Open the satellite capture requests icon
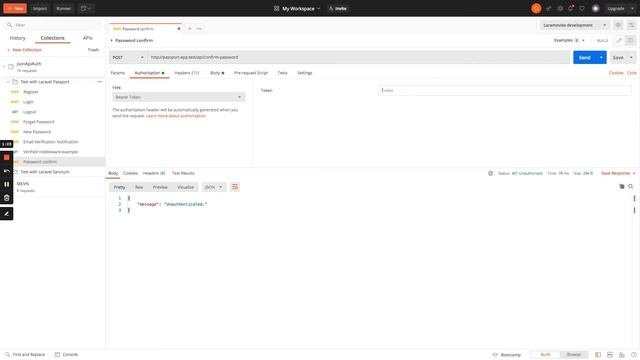 point(549,8)
